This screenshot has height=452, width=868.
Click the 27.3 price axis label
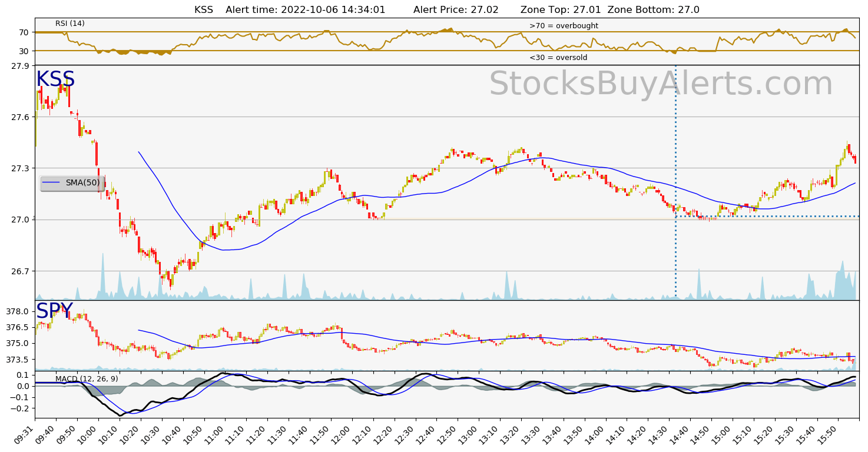click(21, 168)
